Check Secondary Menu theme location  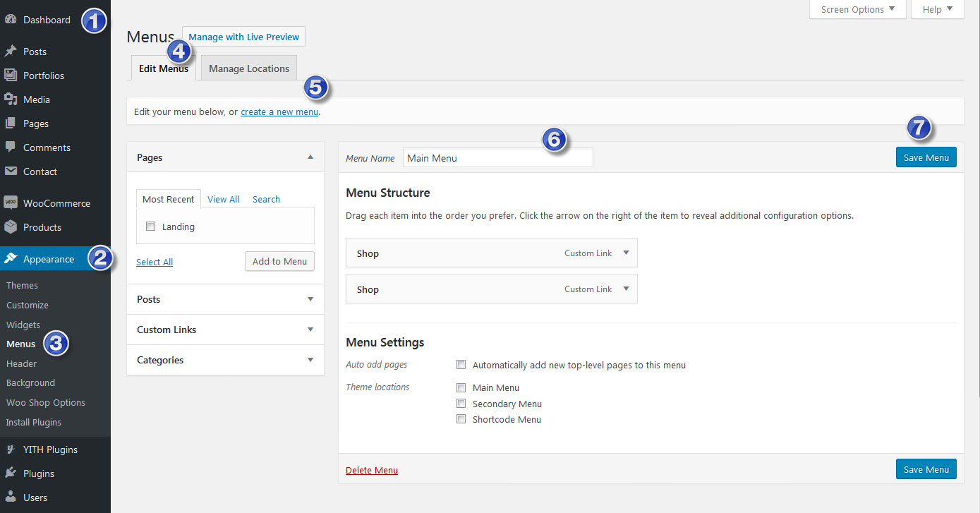[461, 404]
